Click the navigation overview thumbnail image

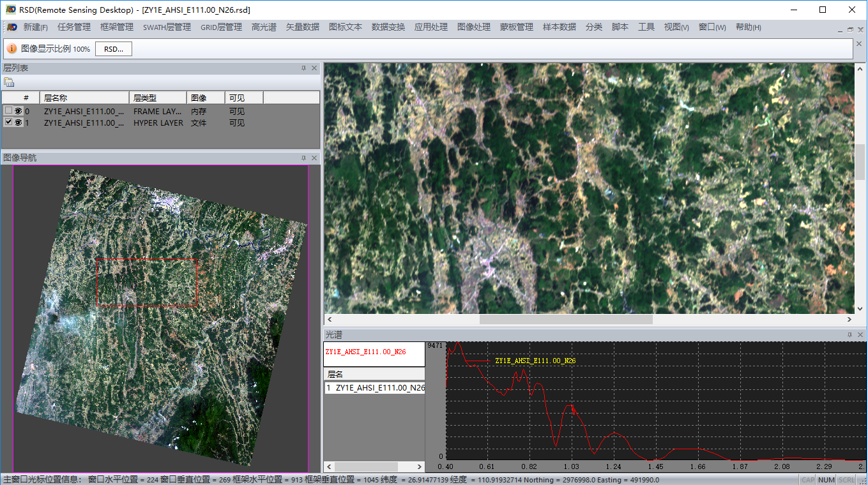161,319
